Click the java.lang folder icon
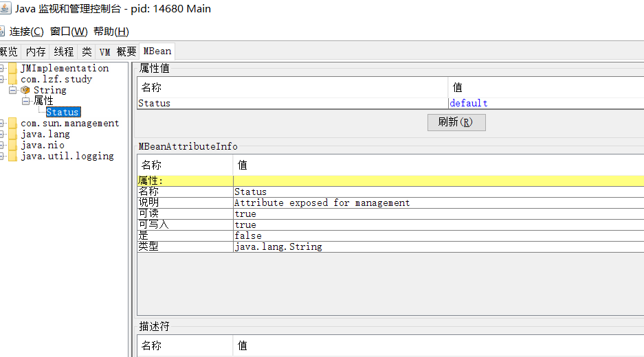The width and height of the screenshot is (644, 357). [x=13, y=134]
